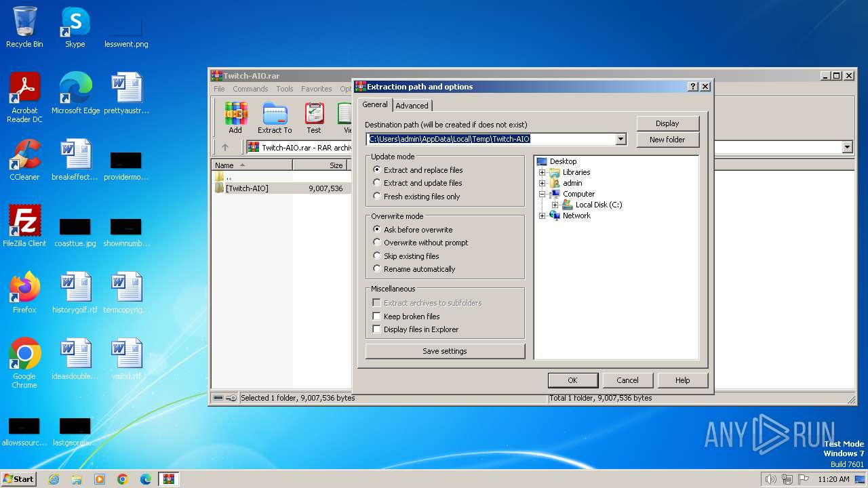The height and width of the screenshot is (488, 868).
Task: Open the Chrome taskbar icon
Action: click(123, 479)
